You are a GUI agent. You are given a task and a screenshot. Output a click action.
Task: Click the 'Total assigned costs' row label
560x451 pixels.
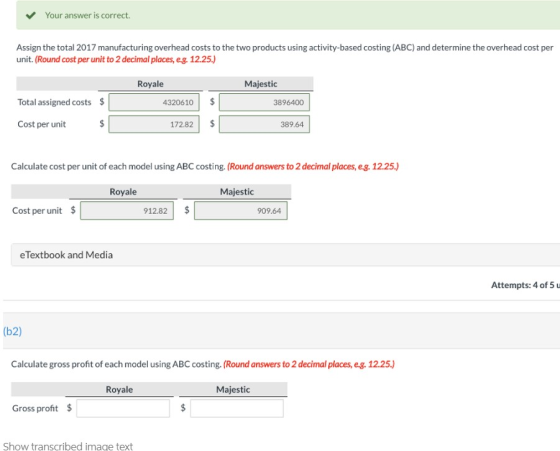pos(54,102)
